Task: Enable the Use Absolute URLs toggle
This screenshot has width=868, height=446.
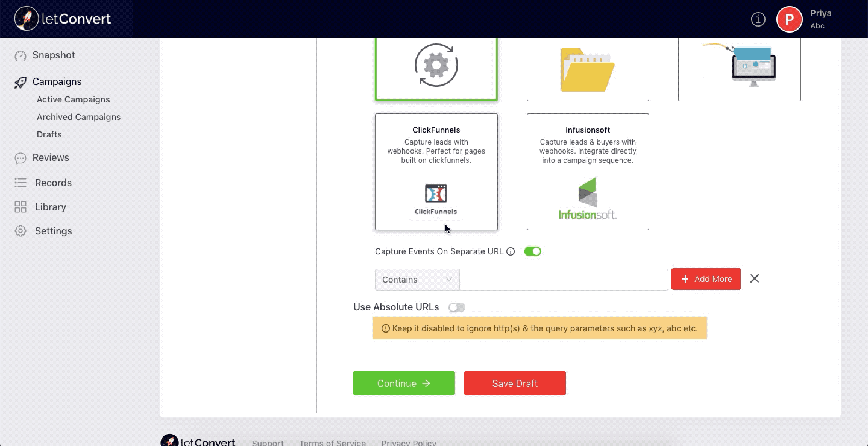Action: click(x=457, y=307)
